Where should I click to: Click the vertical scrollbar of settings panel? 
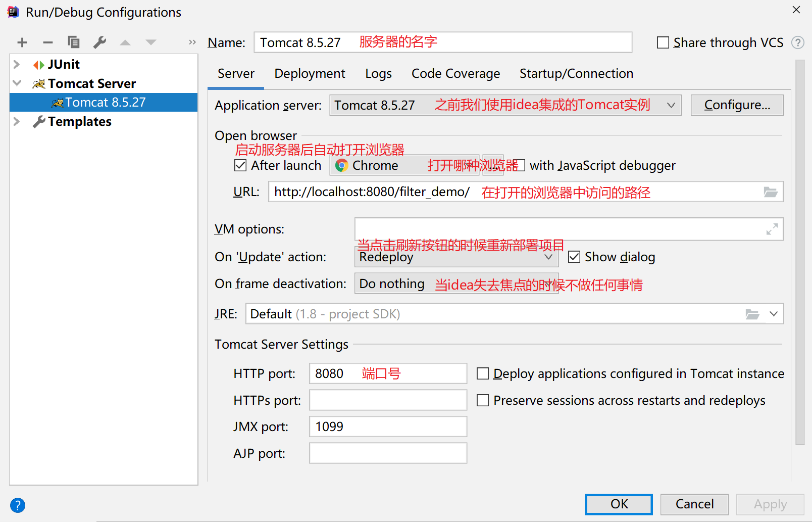[800, 253]
